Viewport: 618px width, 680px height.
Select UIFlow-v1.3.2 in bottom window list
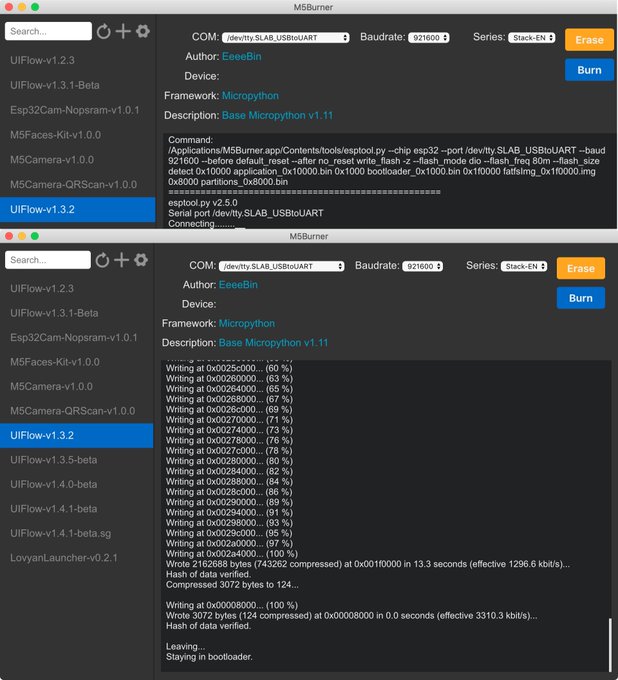click(77, 435)
